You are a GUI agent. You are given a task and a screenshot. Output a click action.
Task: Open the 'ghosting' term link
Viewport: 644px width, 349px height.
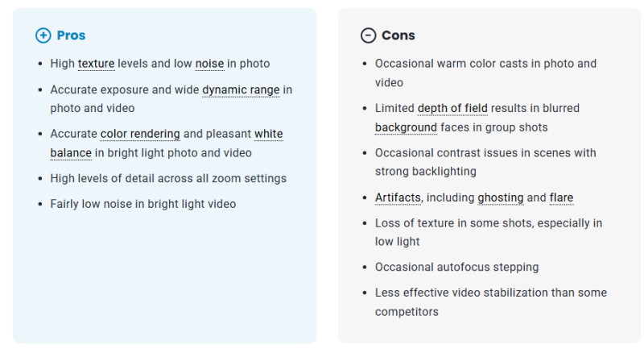500,197
